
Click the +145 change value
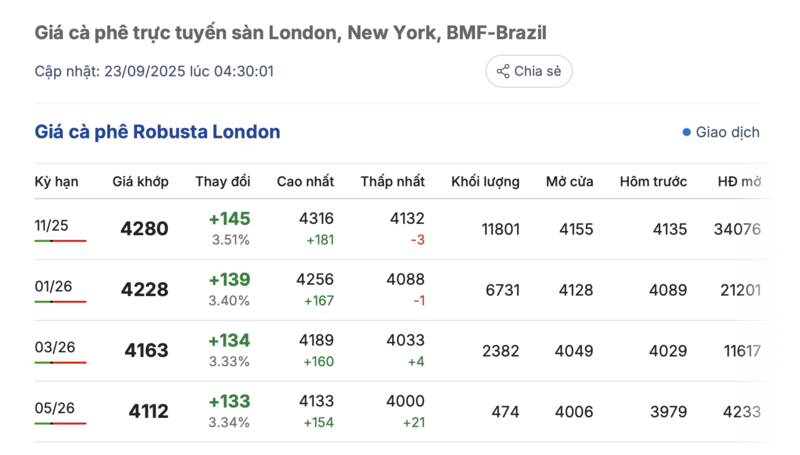(x=229, y=219)
